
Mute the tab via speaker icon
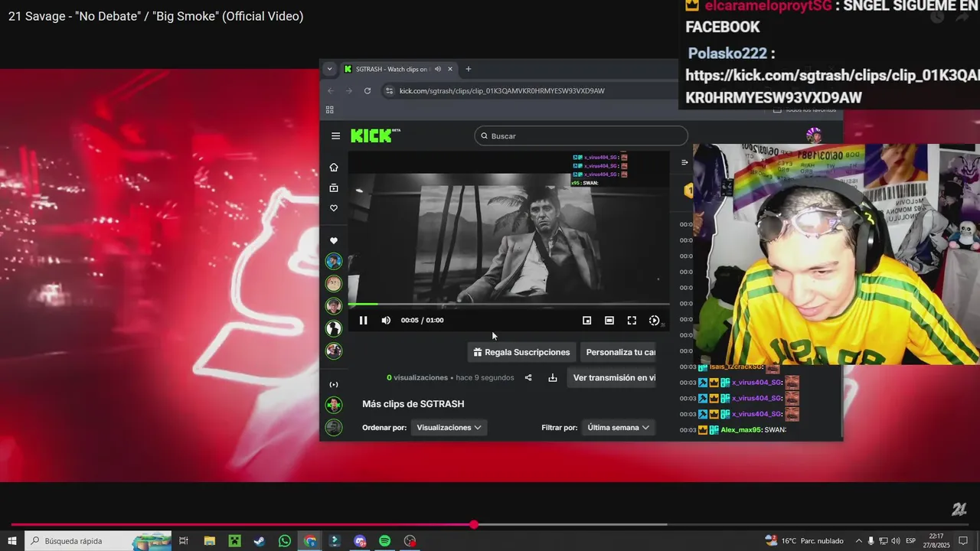[438, 69]
